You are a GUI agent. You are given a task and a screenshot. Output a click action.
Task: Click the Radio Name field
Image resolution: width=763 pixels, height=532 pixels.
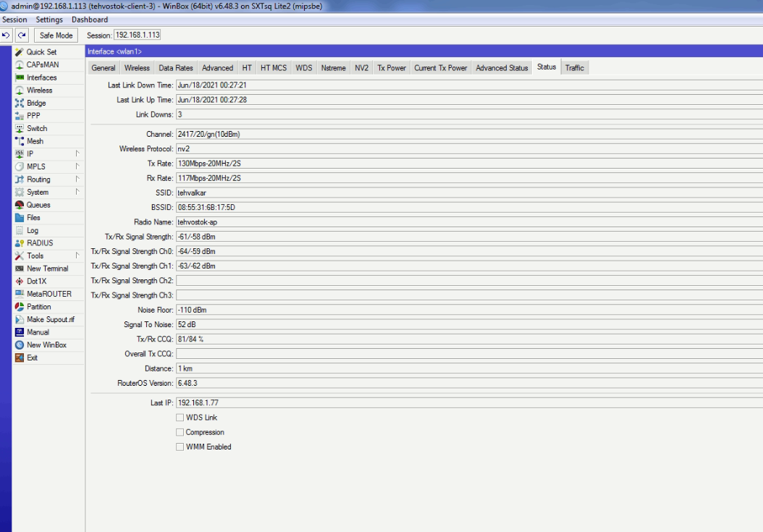coord(469,222)
